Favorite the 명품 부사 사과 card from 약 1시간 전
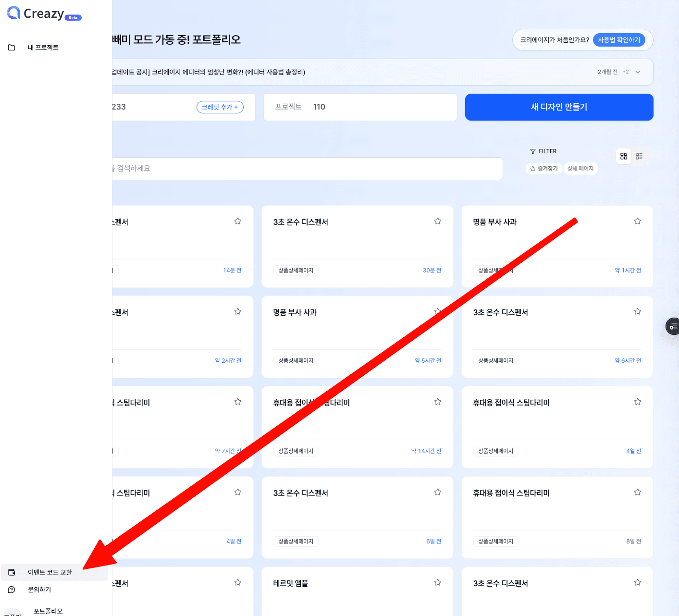This screenshot has width=679, height=616. [638, 221]
